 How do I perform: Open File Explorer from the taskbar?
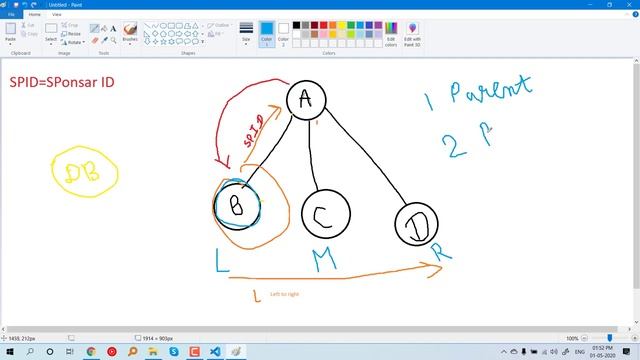pyautogui.click(x=153, y=351)
